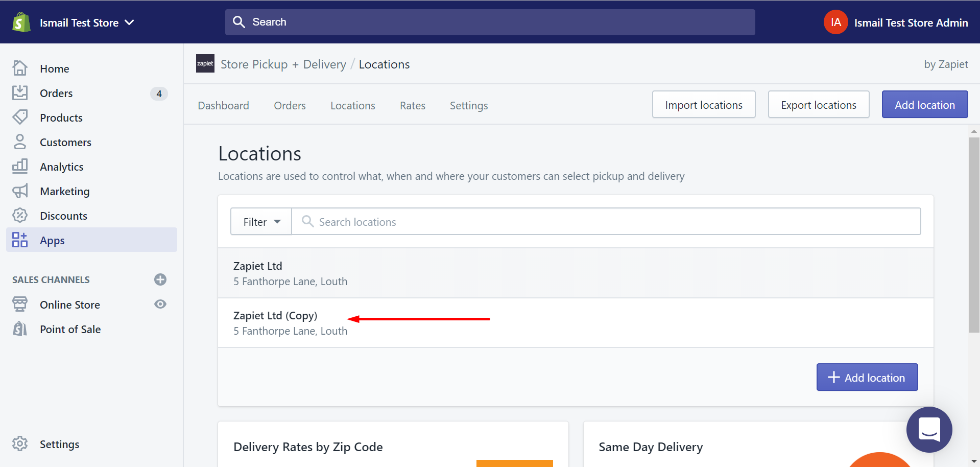Open Apps in sidebar

tap(91, 240)
